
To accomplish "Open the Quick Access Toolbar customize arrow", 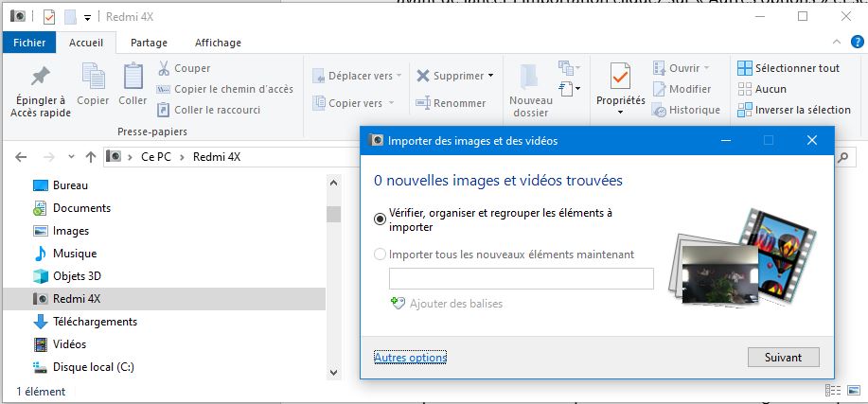I will point(87,18).
